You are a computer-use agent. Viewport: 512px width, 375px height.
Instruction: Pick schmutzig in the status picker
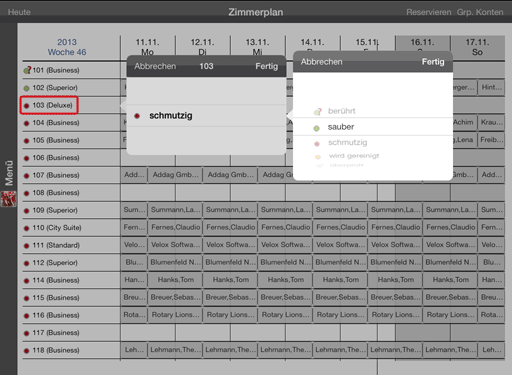373,143
